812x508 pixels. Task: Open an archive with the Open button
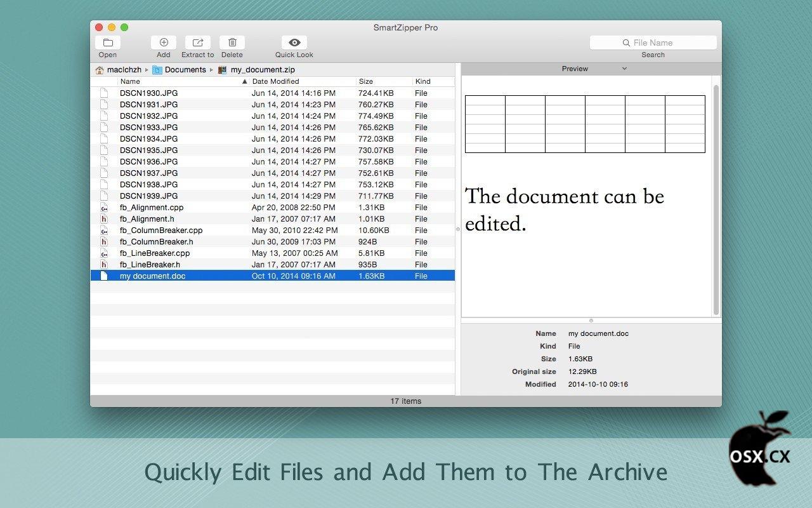pos(108,43)
